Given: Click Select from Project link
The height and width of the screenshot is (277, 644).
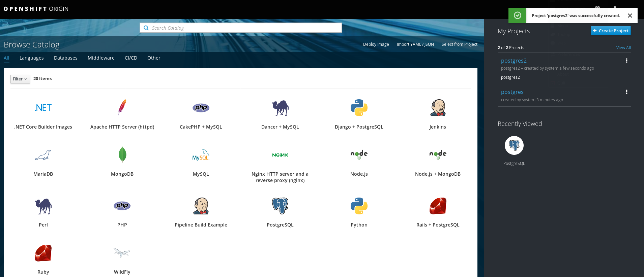Looking at the screenshot, I should [x=460, y=44].
